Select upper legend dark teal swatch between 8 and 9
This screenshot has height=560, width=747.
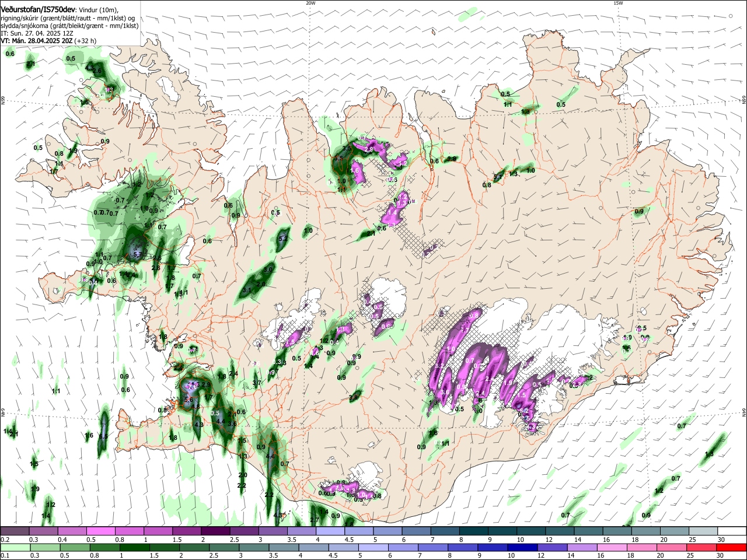[x=474, y=531]
